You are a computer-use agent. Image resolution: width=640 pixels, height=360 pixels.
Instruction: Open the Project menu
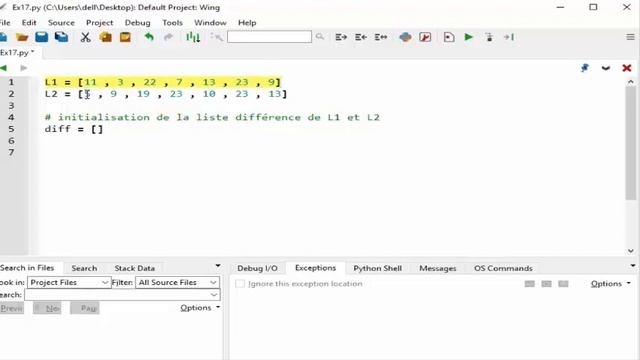100,23
